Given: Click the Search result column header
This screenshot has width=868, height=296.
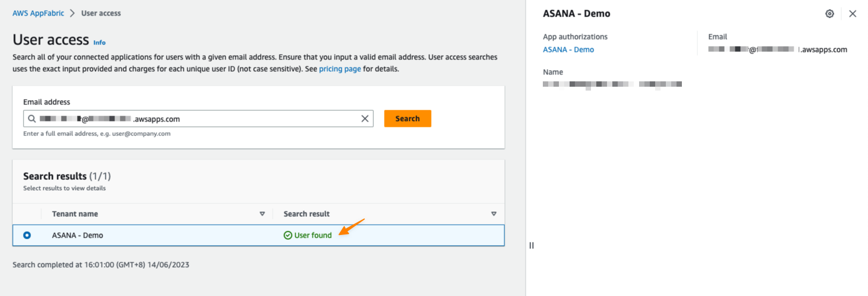Looking at the screenshot, I should click(306, 214).
